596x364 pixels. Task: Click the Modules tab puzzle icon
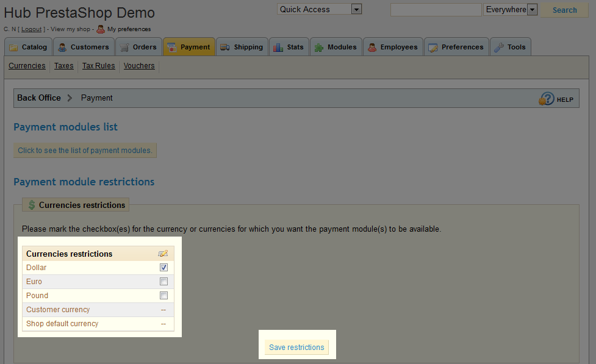319,48
